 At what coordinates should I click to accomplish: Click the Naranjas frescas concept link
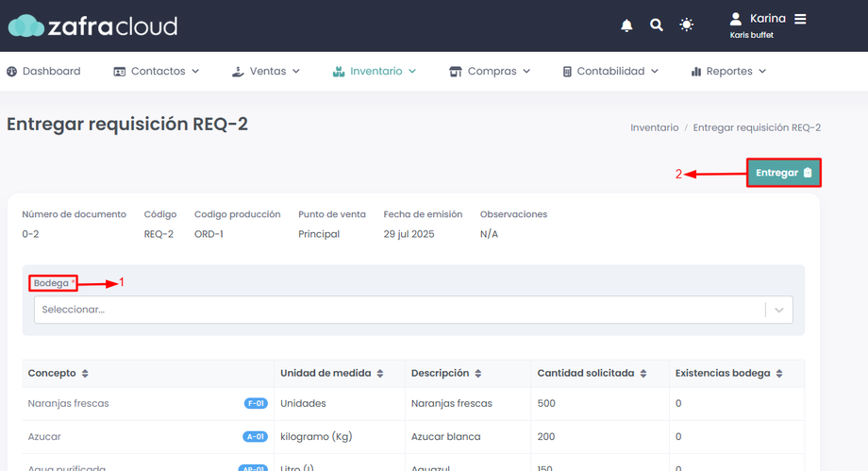69,403
